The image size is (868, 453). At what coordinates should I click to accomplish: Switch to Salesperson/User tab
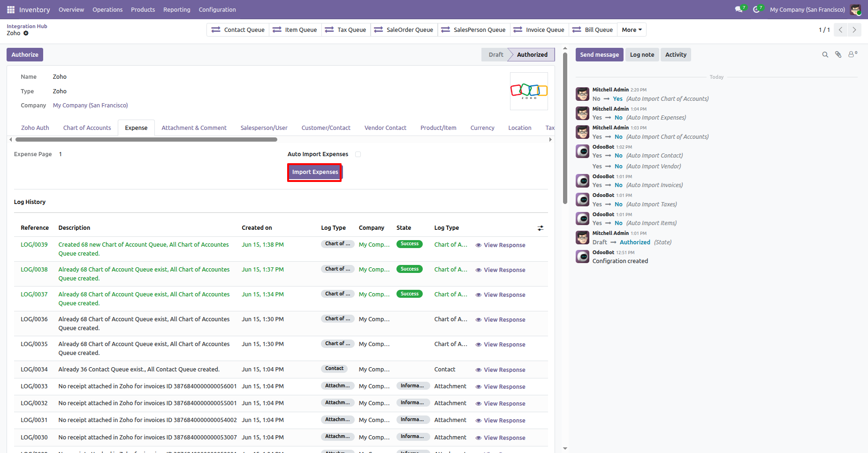264,128
